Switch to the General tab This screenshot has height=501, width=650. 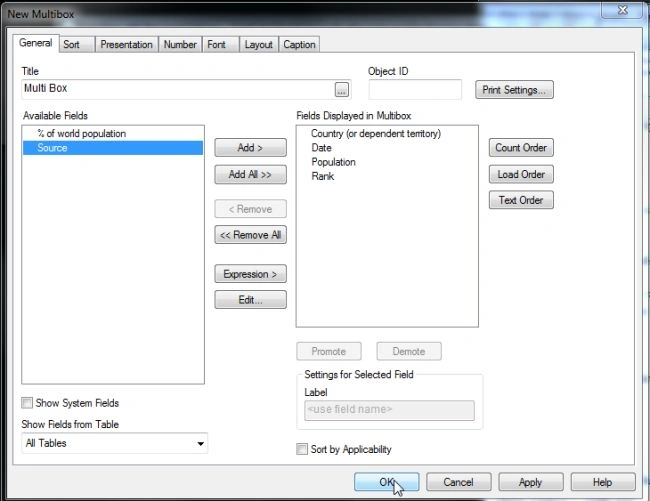pyautogui.click(x=36, y=43)
